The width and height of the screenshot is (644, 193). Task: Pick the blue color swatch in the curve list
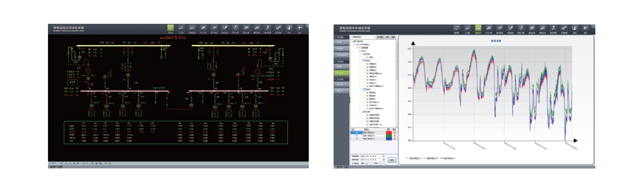[389, 139]
